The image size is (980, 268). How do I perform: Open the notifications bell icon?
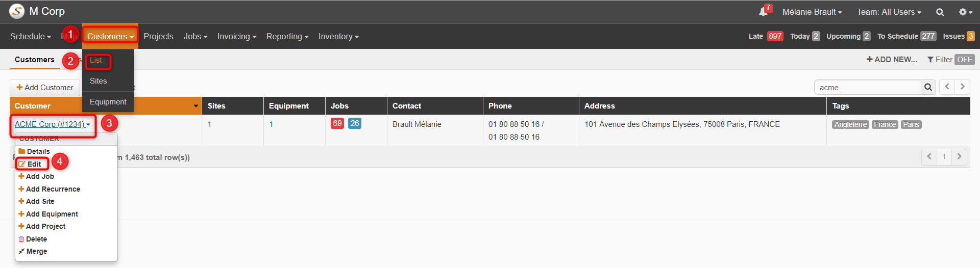(765, 11)
